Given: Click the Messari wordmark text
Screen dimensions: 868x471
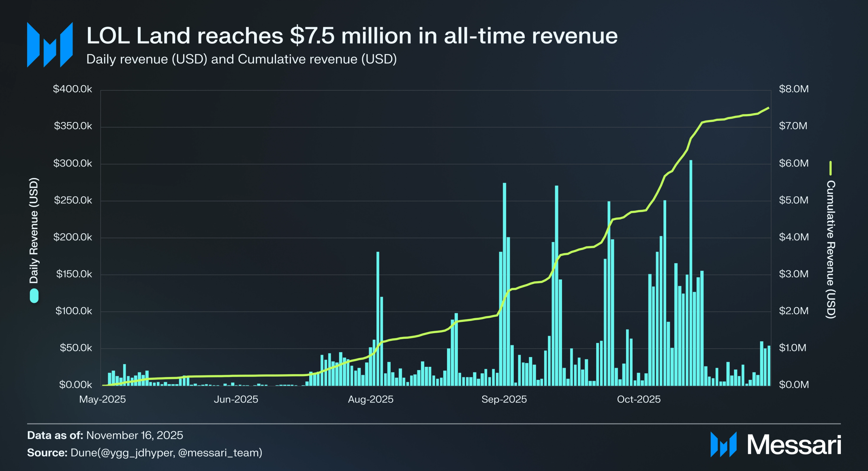Looking at the screenshot, I should (x=794, y=445).
